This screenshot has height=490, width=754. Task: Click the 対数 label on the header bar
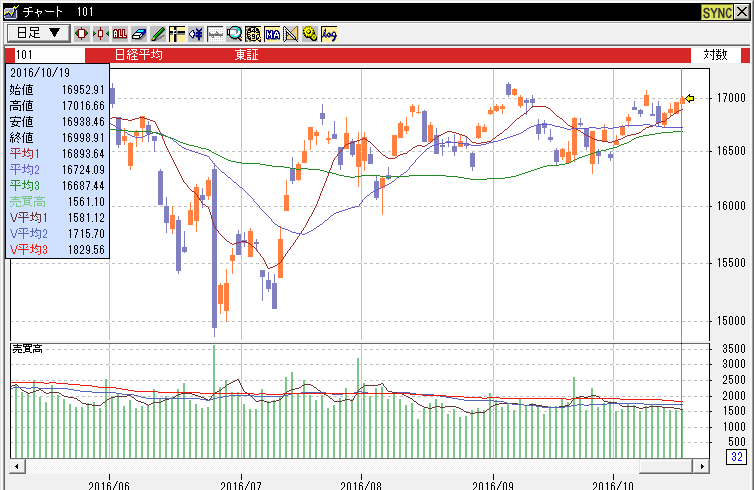click(714, 55)
